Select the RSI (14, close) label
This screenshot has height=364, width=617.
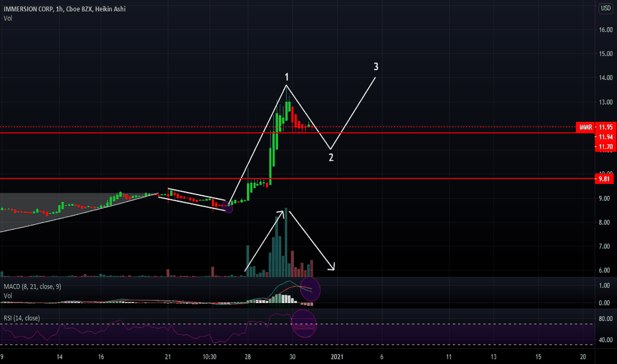[22, 318]
